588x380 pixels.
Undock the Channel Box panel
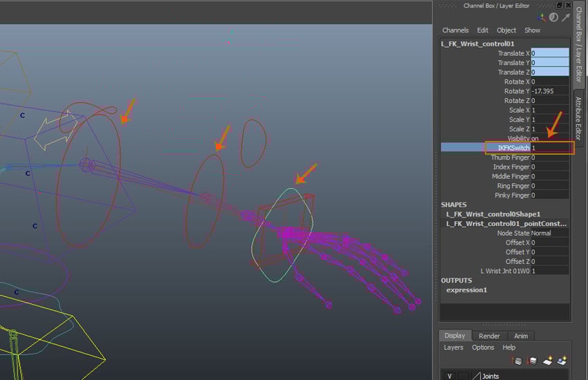[x=560, y=6]
